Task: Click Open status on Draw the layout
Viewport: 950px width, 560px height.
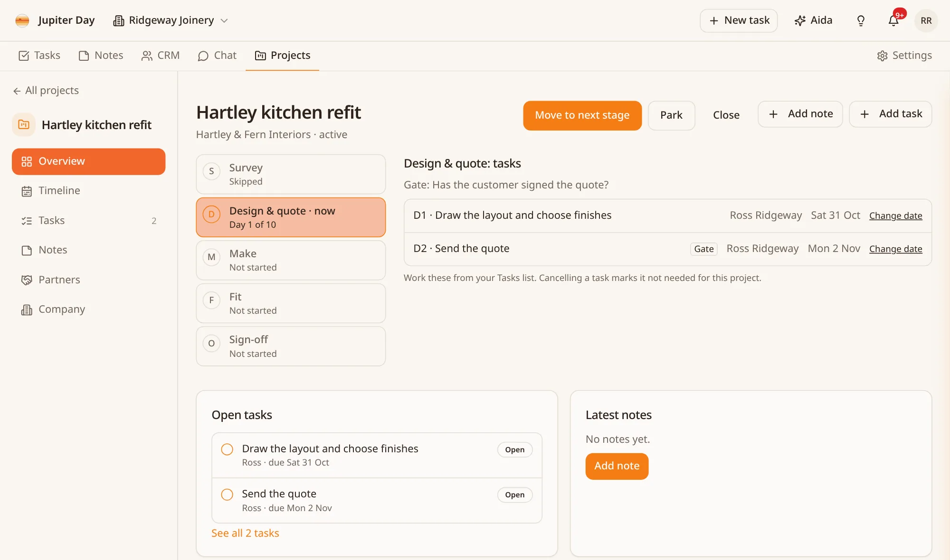Action: pyautogui.click(x=514, y=450)
